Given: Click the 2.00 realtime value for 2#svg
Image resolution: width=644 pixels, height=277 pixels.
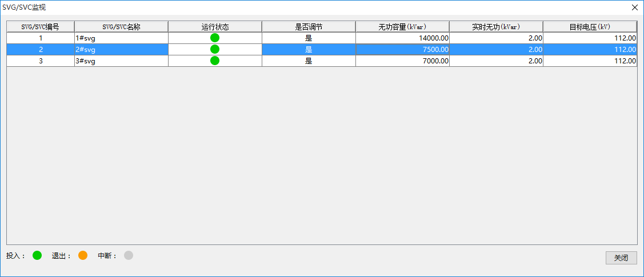Looking at the screenshot, I should point(496,49).
